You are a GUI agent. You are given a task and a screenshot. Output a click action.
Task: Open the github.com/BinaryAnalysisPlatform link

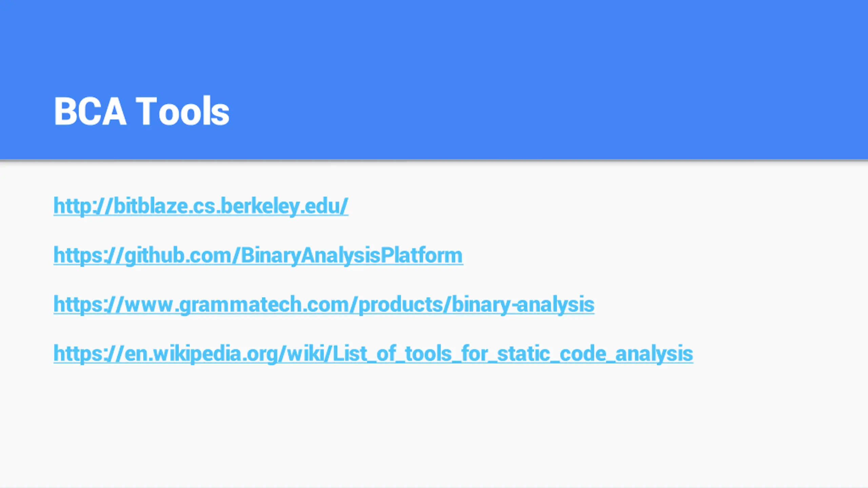[258, 255]
